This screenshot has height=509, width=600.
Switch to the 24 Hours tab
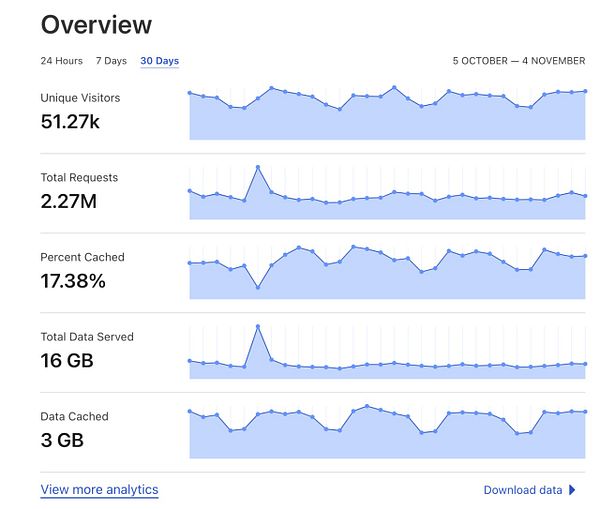[61, 61]
